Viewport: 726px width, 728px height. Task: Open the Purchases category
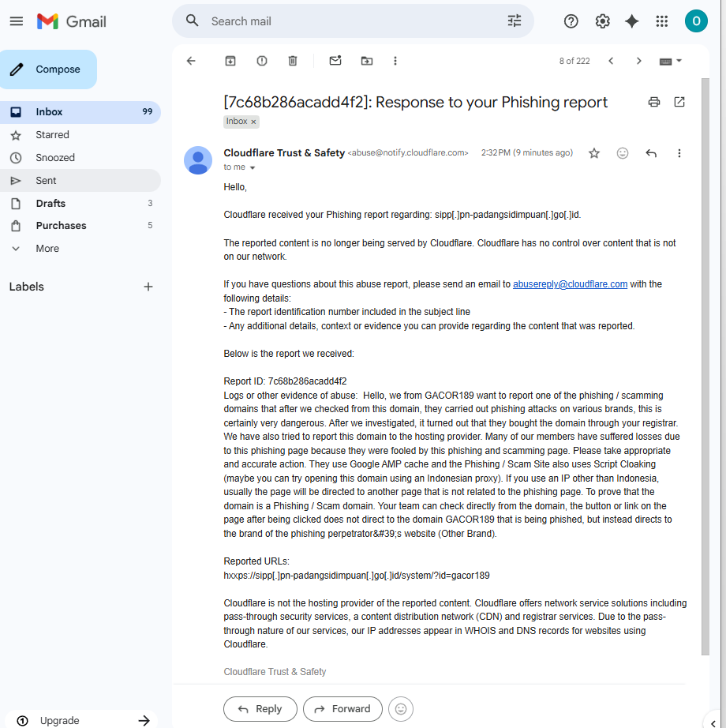80,226
